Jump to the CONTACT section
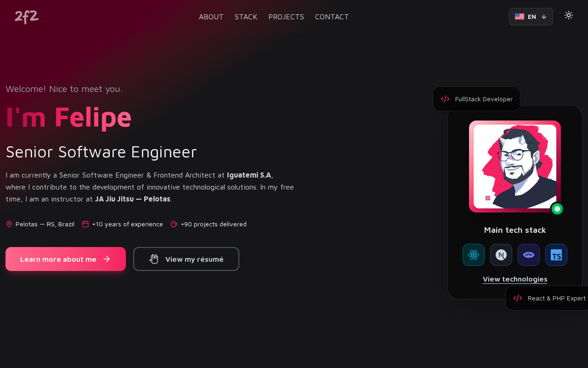 coord(332,17)
